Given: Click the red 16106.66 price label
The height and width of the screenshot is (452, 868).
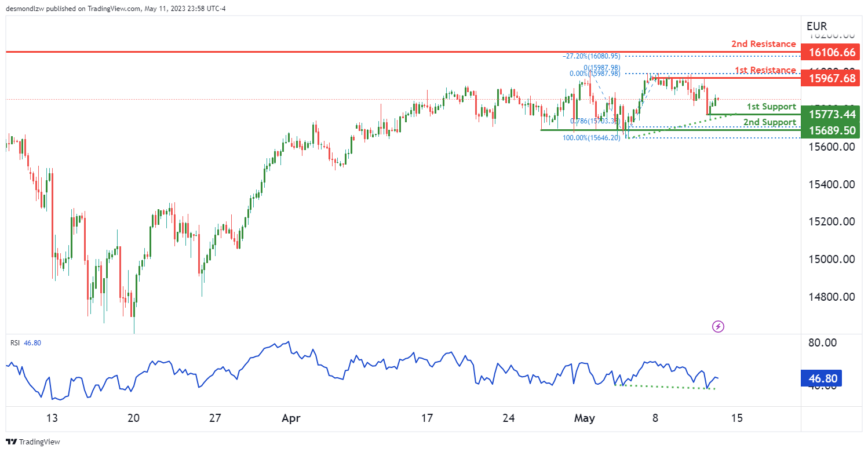Looking at the screenshot, I should [x=830, y=52].
